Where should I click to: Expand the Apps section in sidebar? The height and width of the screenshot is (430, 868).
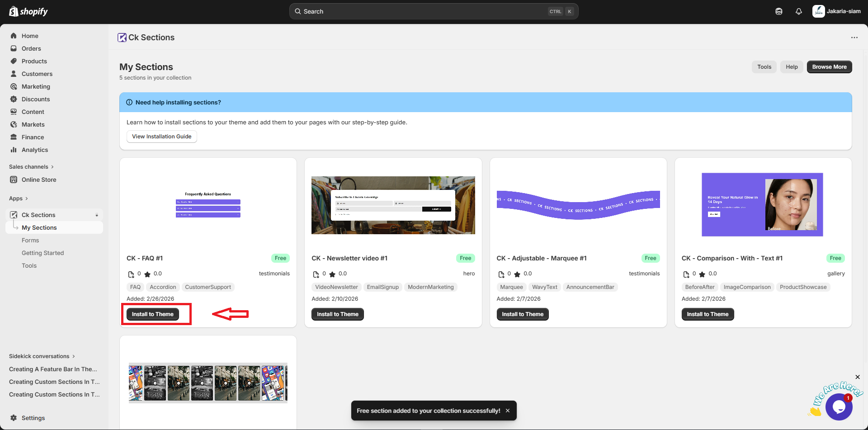[x=19, y=198]
